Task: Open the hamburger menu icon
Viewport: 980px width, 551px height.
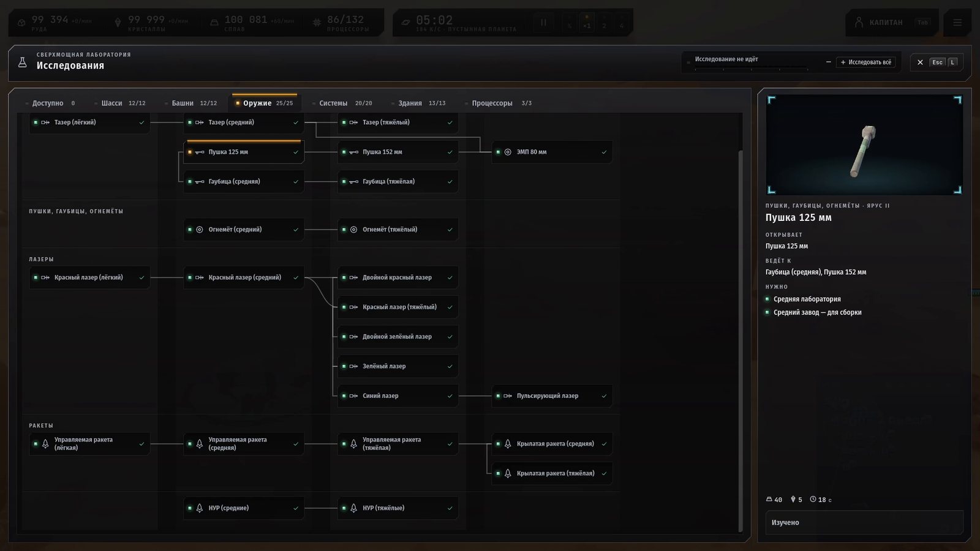Action: pos(957,23)
